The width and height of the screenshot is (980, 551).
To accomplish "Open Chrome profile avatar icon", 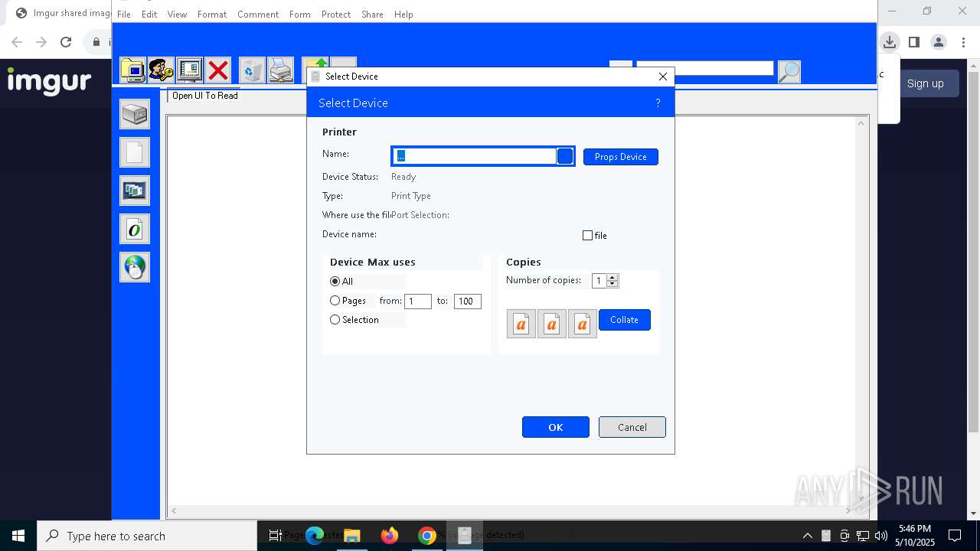I will click(939, 42).
